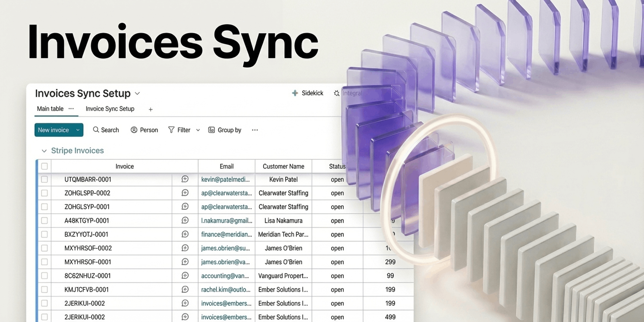Screen dimensions: 644x322
Task: Click the Search magnifier in toolbar
Action: (x=96, y=130)
